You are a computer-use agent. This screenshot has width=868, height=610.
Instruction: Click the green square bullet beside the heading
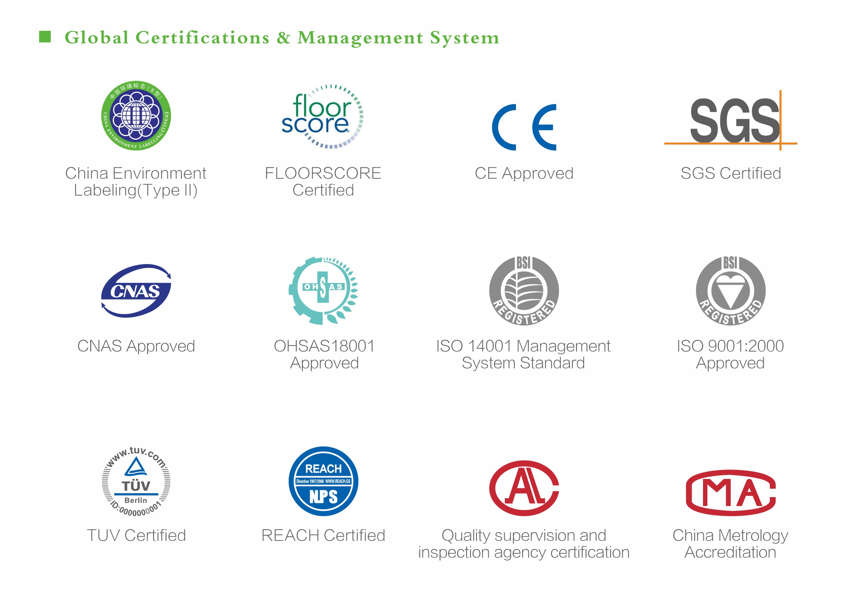[x=45, y=37]
